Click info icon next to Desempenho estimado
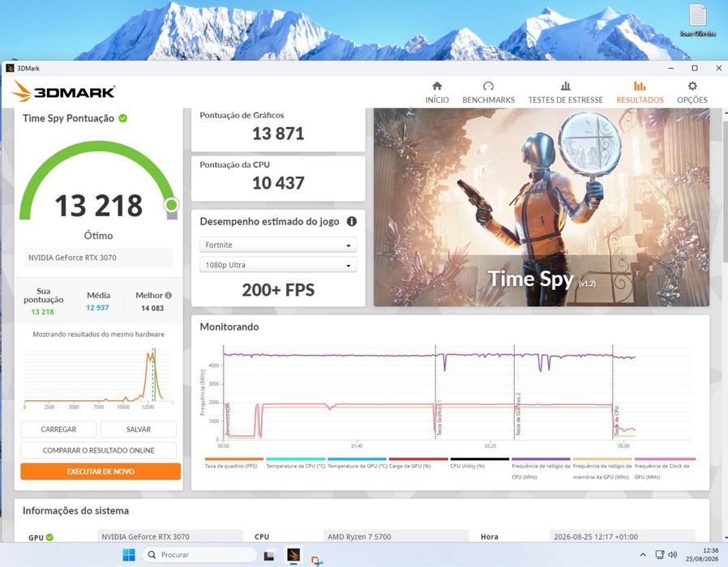Screen dimensions: 728x567 click(352, 221)
